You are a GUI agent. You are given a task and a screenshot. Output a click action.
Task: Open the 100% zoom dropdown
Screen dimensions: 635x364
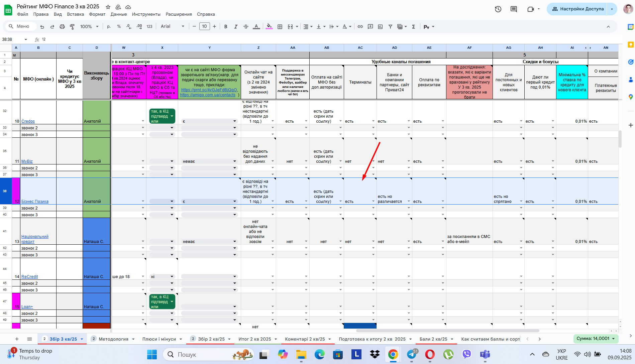pos(89,26)
